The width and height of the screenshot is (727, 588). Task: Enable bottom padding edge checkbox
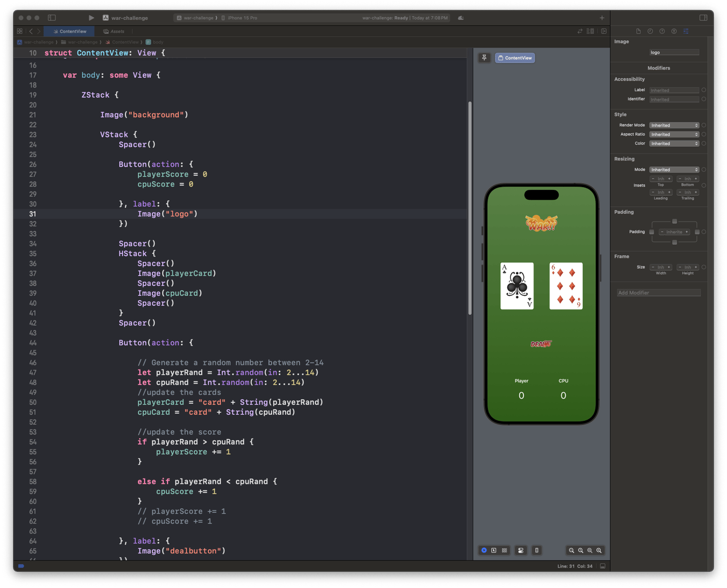674,242
